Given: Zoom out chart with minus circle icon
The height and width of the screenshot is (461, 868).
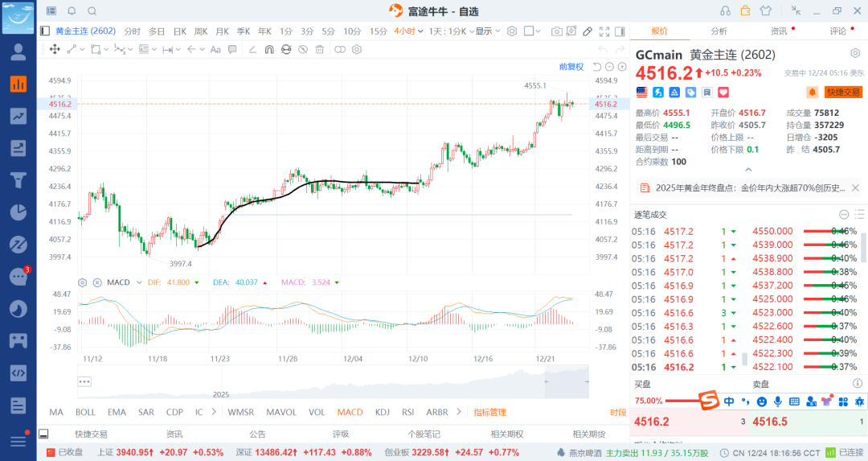Looking at the screenshot, I should pyautogui.click(x=609, y=67).
